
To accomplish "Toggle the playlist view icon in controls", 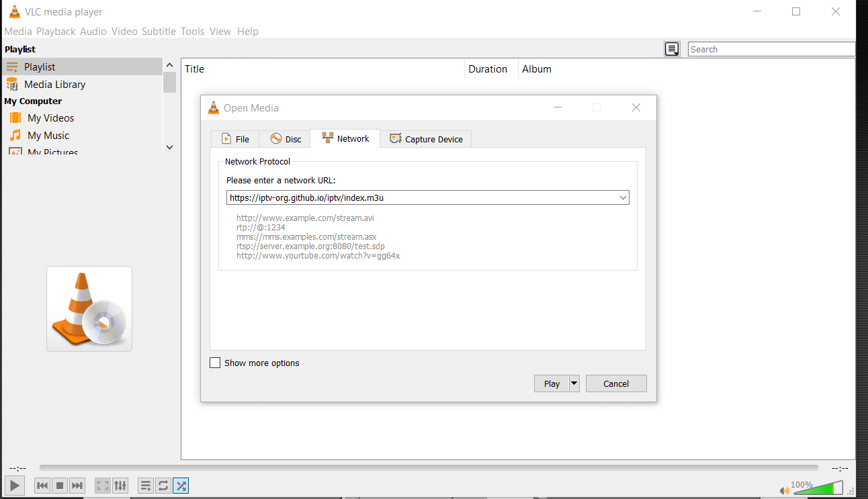I will pyautogui.click(x=145, y=485).
